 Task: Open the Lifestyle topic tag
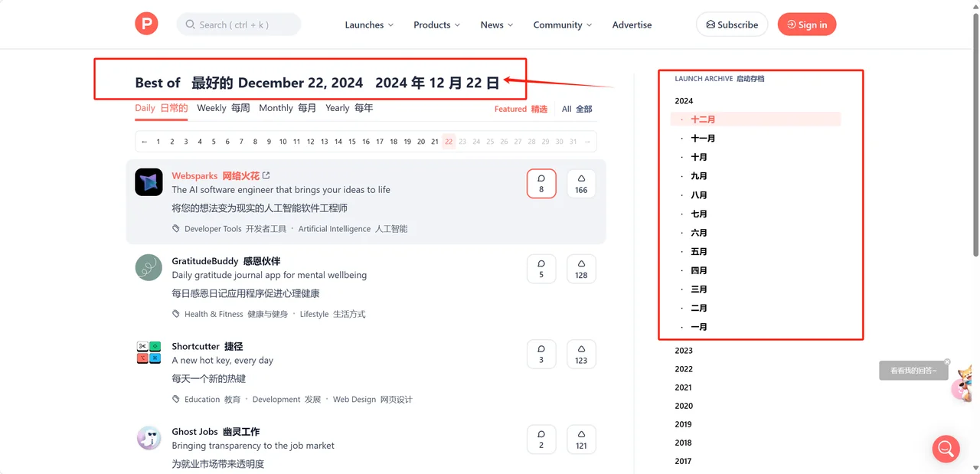pos(332,314)
